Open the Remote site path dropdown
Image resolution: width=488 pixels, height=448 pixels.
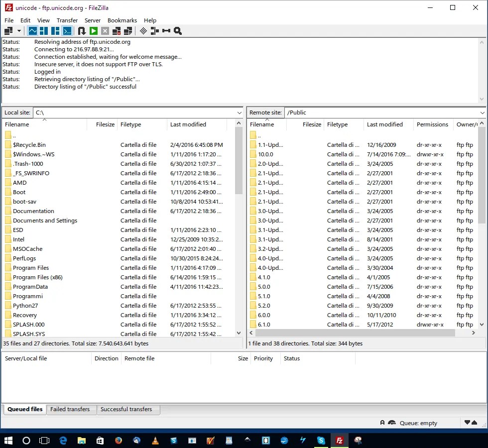click(480, 112)
